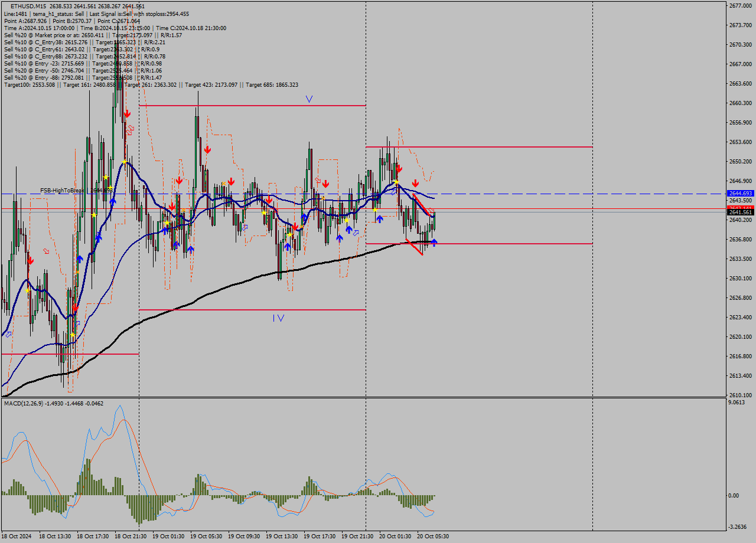Click the 'Sell %10 @ C_Entry61' line
The image size is (756, 543).
pyautogui.click(x=82, y=49)
